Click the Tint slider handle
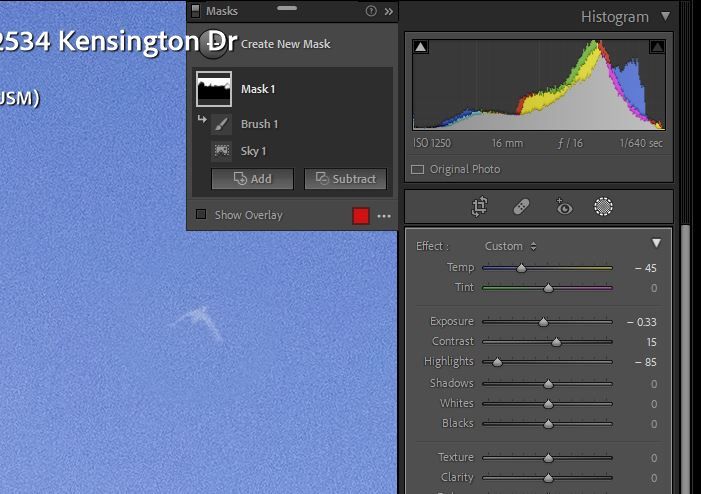 (548, 288)
